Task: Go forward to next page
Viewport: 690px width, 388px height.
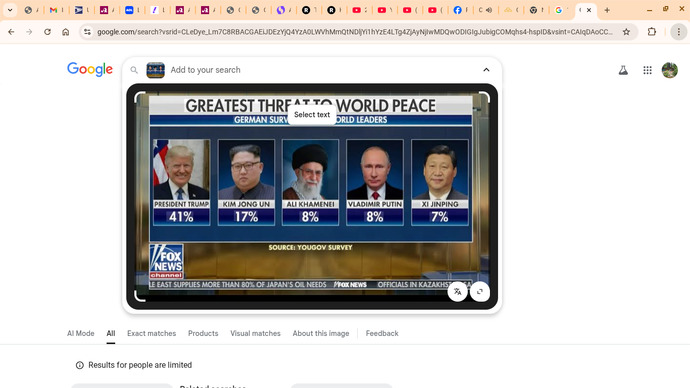Action: point(29,32)
